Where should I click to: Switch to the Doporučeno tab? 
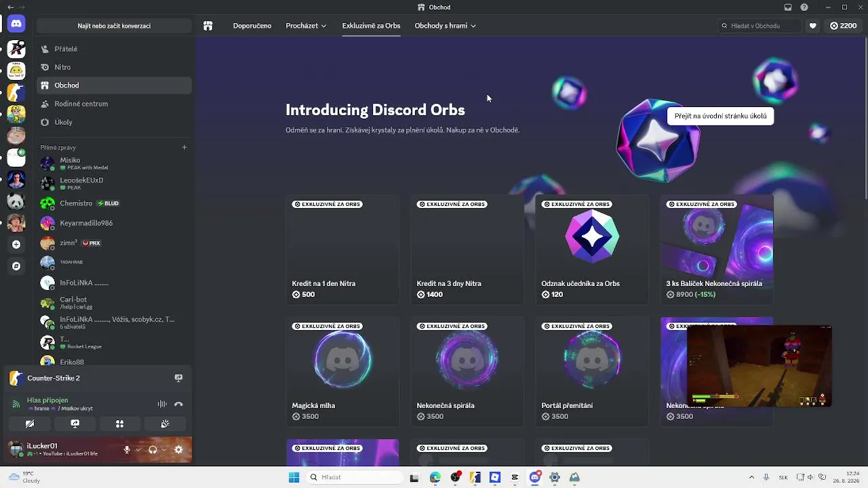click(x=252, y=26)
